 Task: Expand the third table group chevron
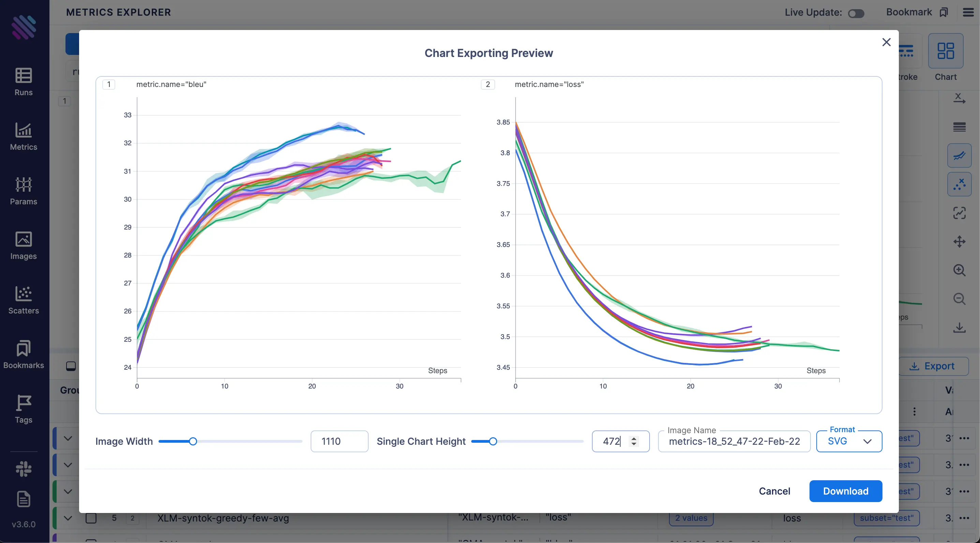68,491
